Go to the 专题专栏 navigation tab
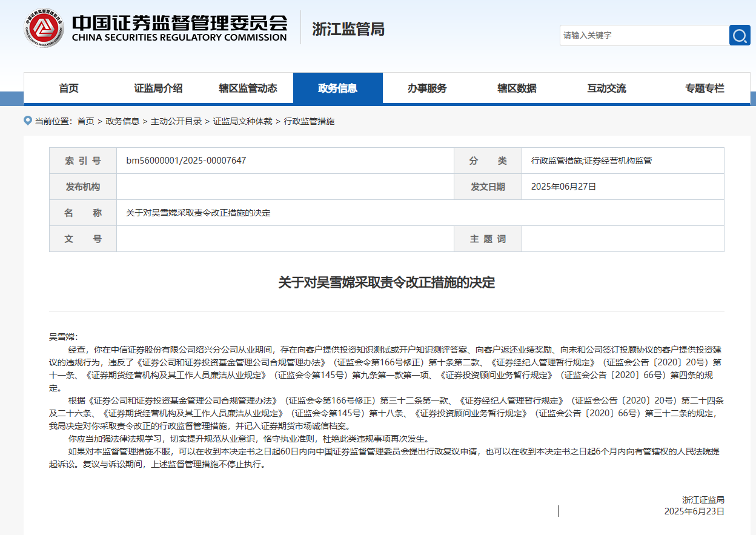This screenshot has width=756, height=535. (705, 88)
